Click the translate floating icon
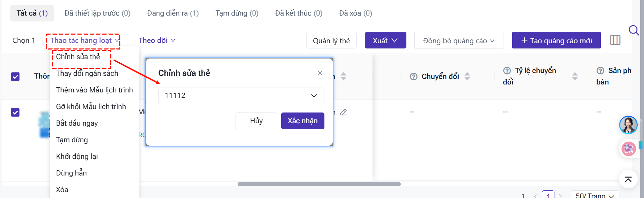Screen dimensions: 644x198 click(x=628, y=149)
